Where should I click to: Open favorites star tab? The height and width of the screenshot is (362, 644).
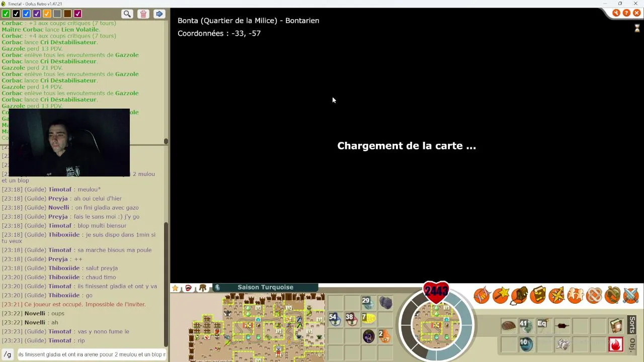[x=175, y=288]
